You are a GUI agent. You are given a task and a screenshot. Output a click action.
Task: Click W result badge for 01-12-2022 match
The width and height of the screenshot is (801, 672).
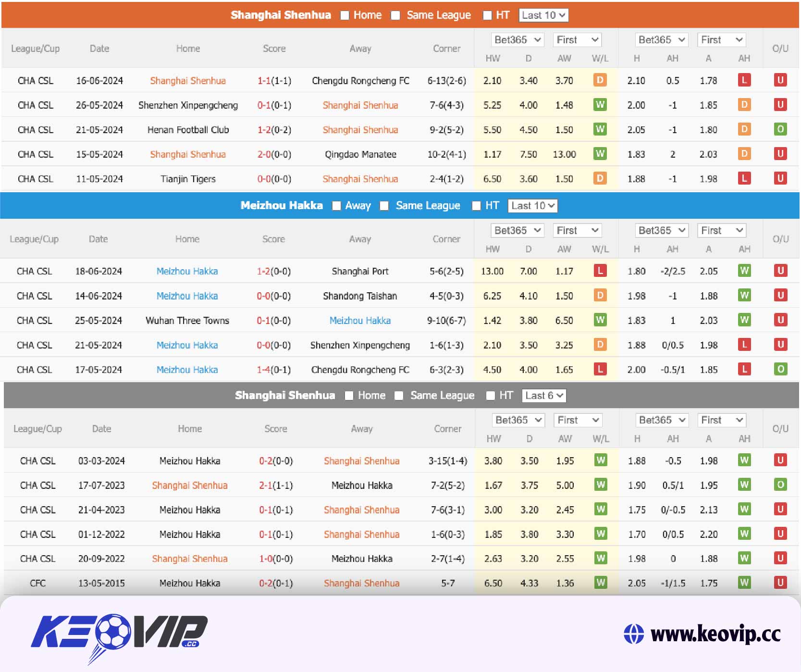(601, 534)
